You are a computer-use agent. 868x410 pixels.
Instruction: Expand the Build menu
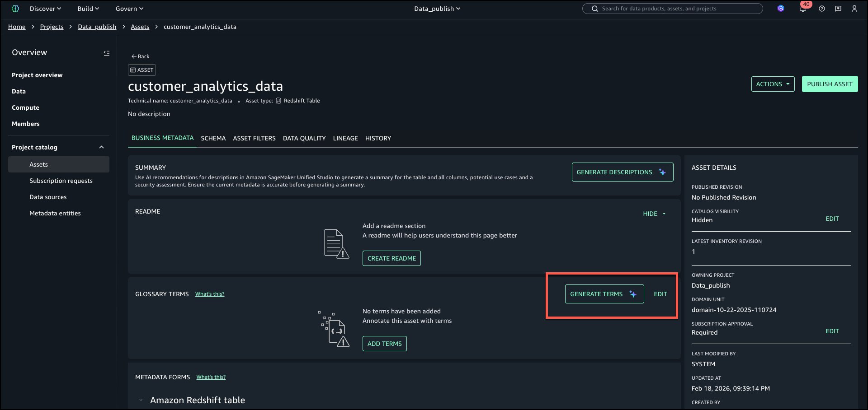point(88,9)
